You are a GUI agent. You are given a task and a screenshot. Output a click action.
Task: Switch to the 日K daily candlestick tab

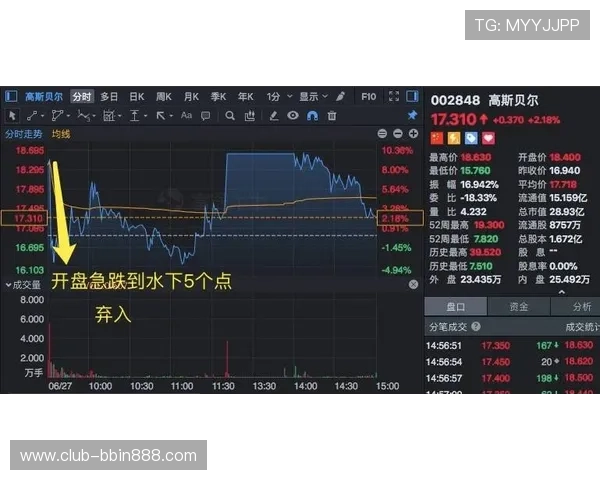[137, 96]
